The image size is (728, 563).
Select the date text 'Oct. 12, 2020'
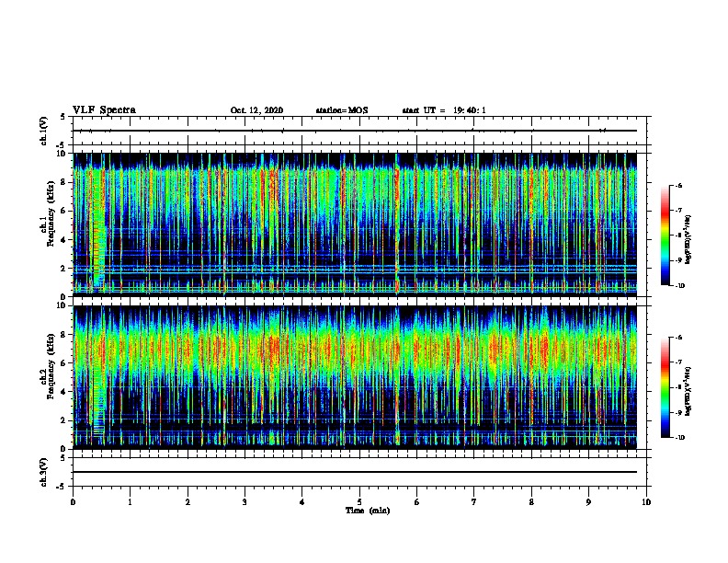click(x=256, y=110)
